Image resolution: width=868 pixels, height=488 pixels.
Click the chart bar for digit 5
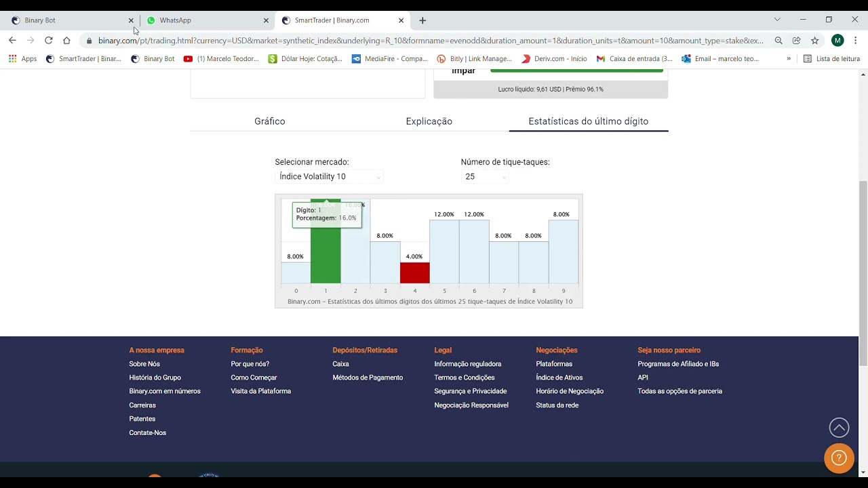(444, 251)
